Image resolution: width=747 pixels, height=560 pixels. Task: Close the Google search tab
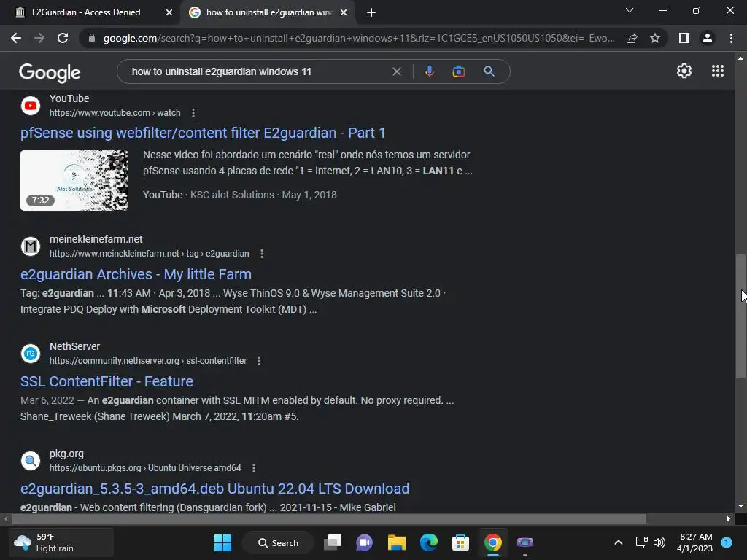click(x=344, y=13)
